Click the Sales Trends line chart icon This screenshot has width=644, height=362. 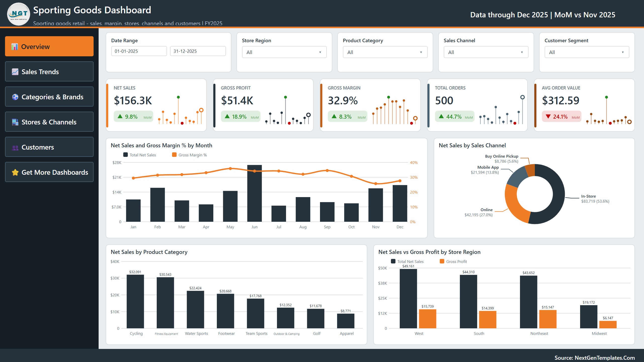click(x=15, y=72)
